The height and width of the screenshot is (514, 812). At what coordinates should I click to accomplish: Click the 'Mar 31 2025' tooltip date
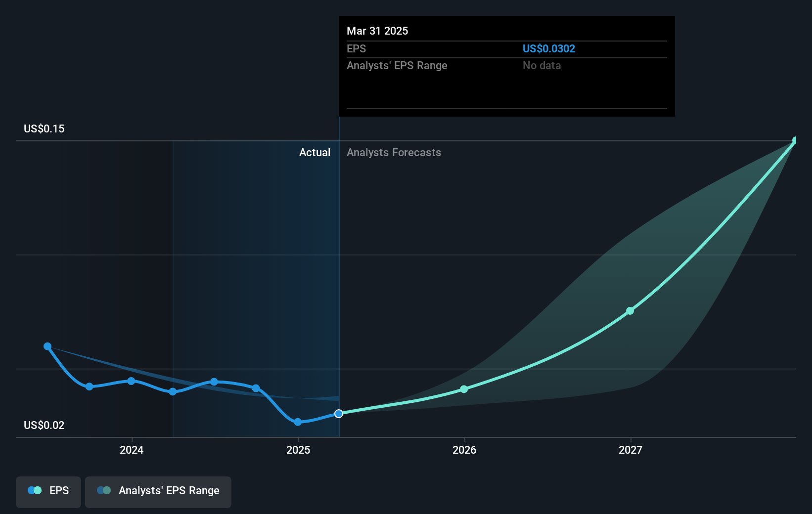click(377, 31)
